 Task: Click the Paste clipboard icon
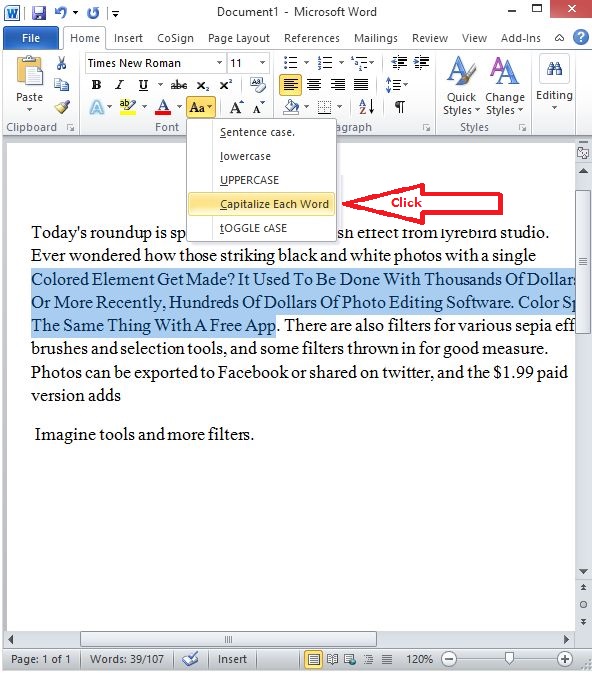(29, 71)
